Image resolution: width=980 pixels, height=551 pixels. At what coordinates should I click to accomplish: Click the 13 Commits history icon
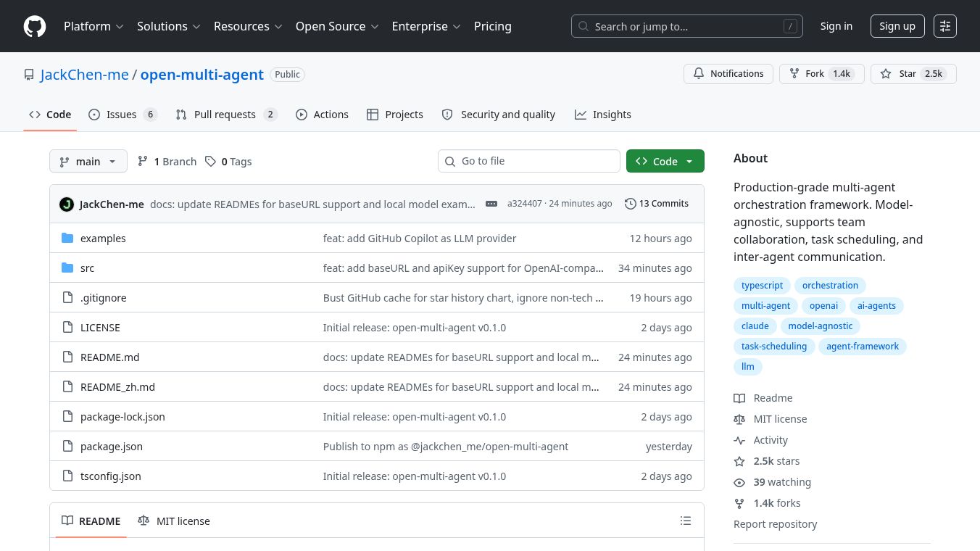[630, 204]
